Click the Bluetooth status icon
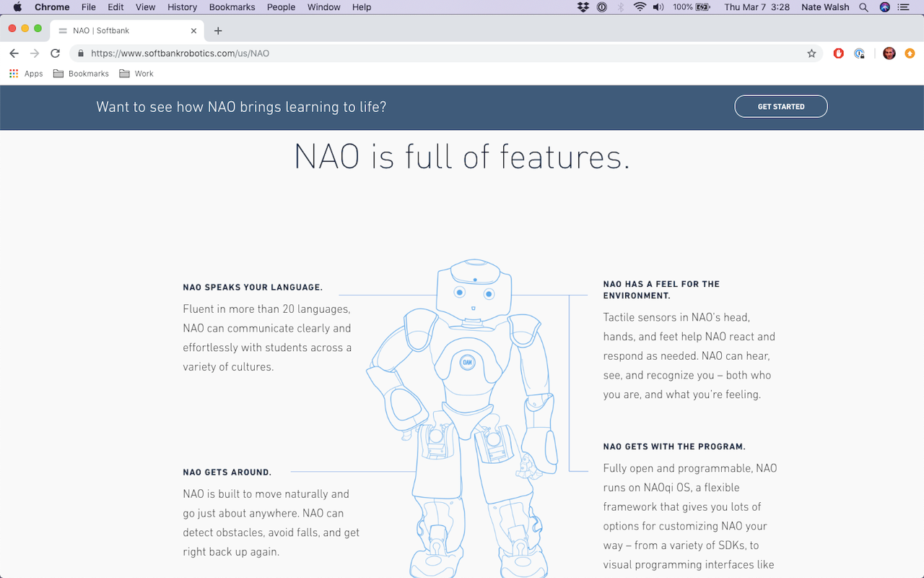 point(621,7)
